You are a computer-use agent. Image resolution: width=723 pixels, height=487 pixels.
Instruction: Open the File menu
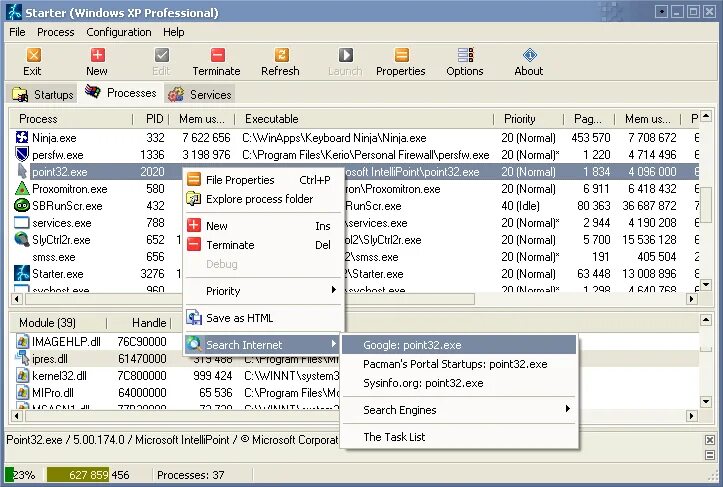(18, 32)
